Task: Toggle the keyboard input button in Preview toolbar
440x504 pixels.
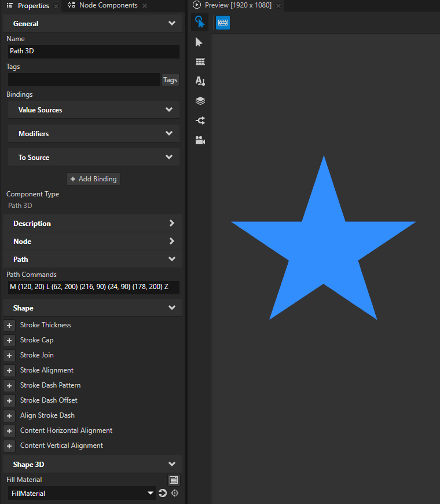Action: coord(223,22)
